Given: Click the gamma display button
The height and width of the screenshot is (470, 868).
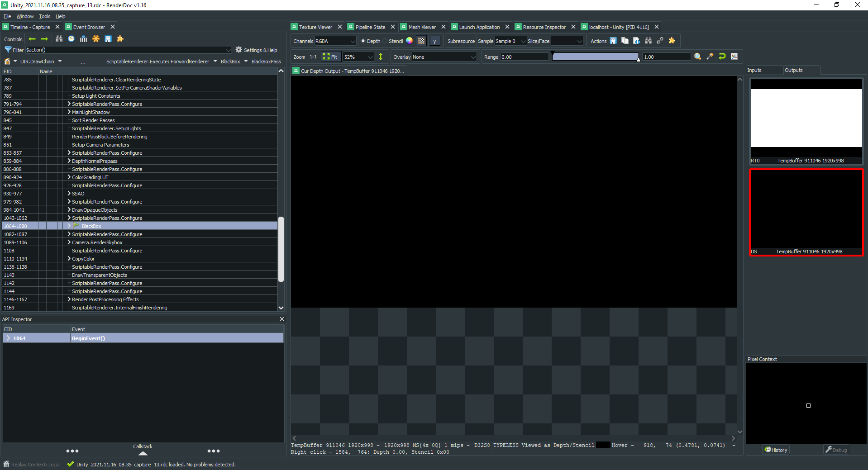Looking at the screenshot, I should tap(434, 41).
